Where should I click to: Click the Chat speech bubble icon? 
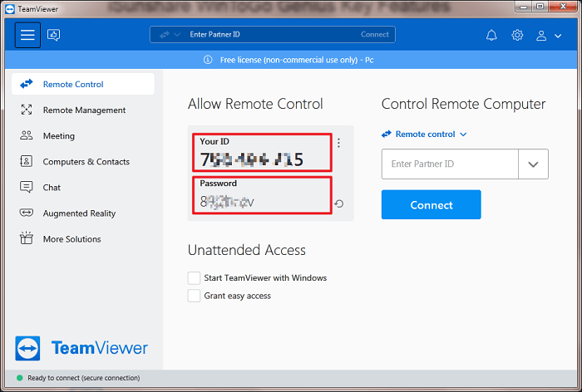27,187
